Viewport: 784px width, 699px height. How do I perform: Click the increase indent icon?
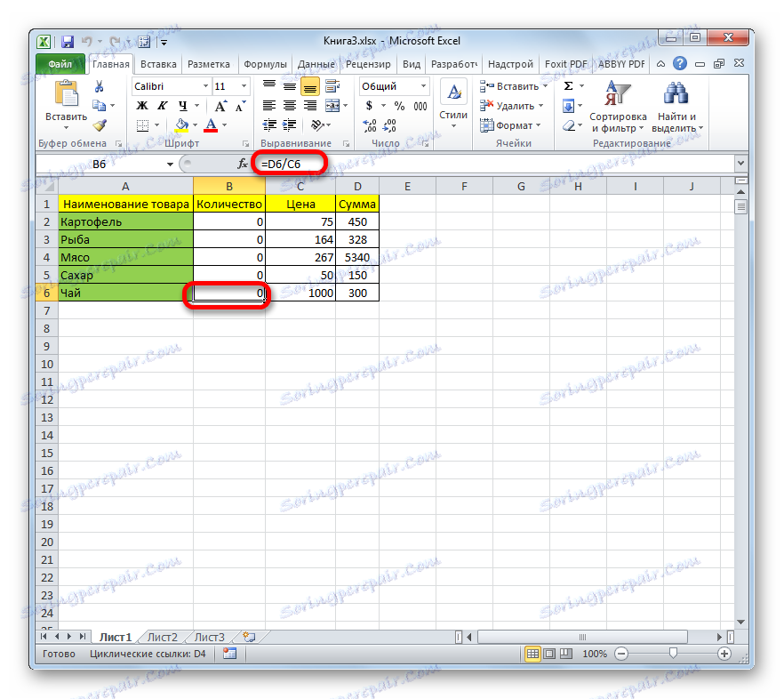[290, 125]
